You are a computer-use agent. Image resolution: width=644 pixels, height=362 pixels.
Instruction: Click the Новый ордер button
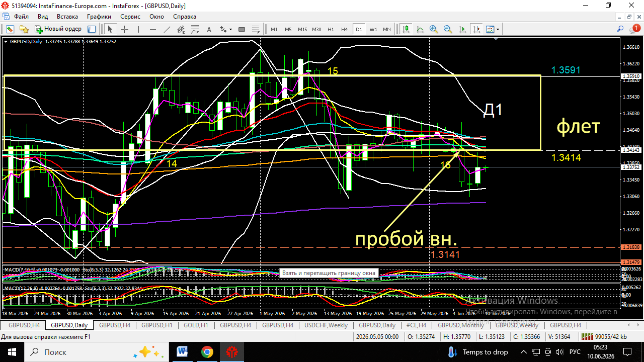[x=58, y=29]
